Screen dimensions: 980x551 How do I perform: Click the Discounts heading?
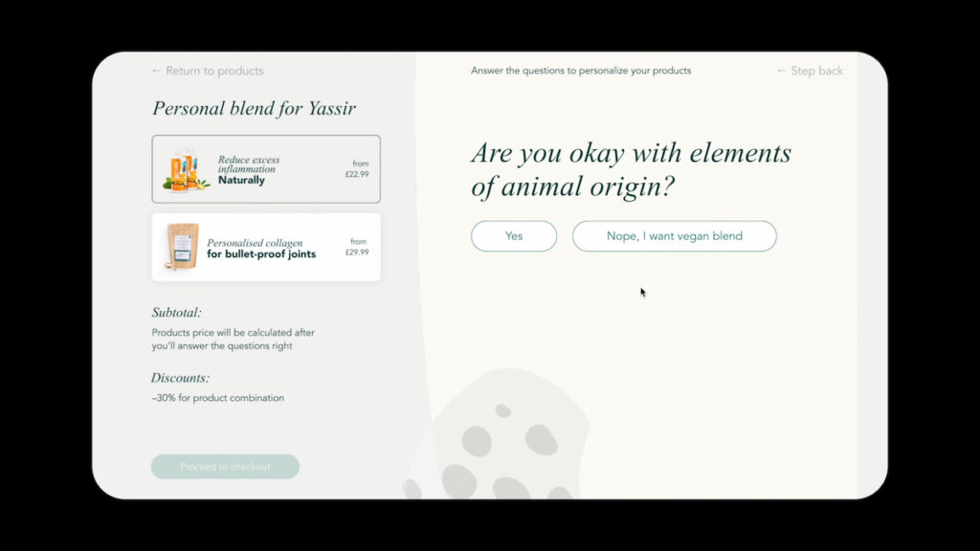[180, 378]
